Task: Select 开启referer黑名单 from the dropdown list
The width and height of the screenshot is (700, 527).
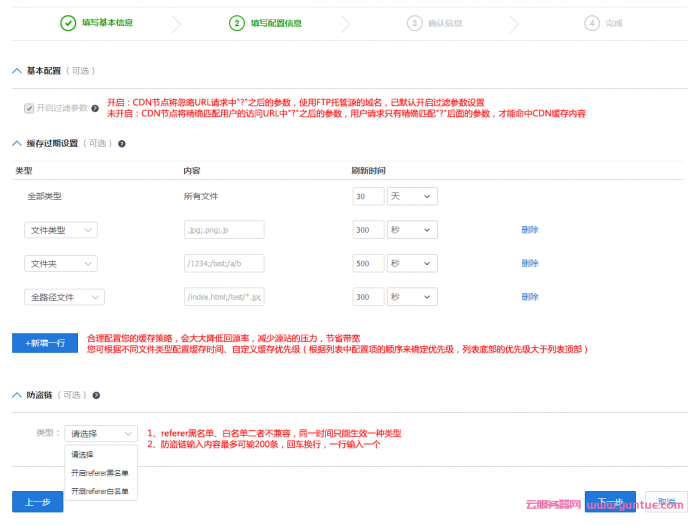Action: [101, 473]
